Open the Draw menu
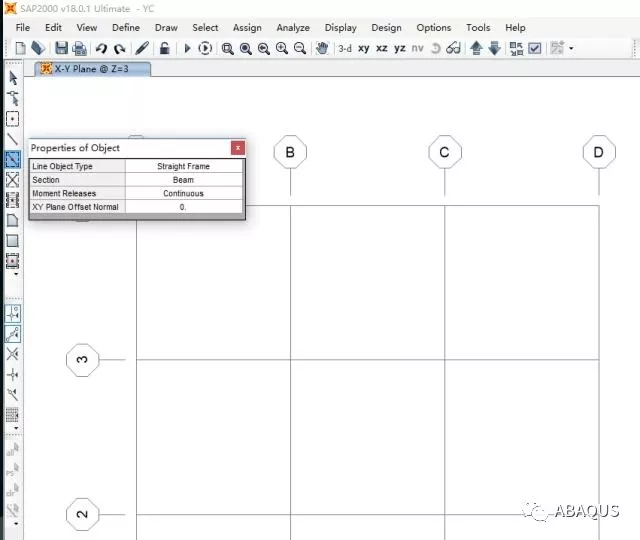Image resolution: width=640 pixels, height=540 pixels. click(x=166, y=27)
